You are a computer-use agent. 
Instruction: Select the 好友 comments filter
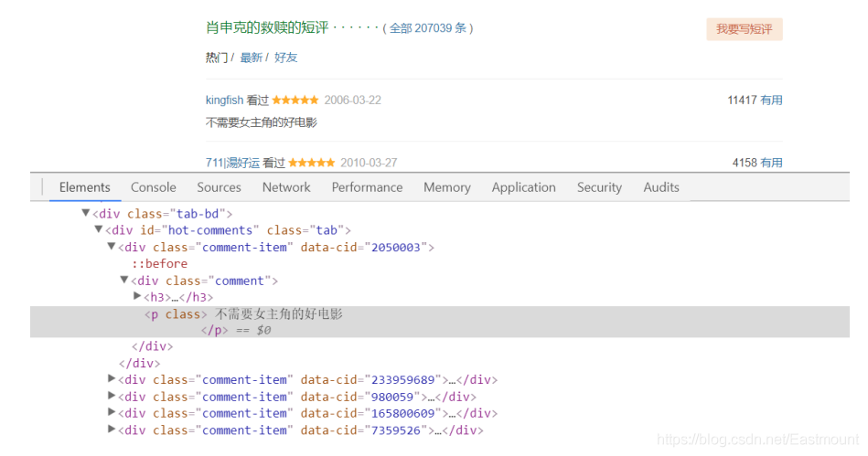tap(285, 58)
